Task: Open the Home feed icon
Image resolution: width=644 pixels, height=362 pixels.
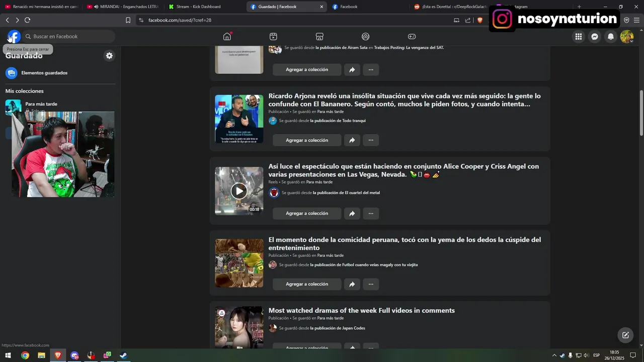Action: [227, 36]
